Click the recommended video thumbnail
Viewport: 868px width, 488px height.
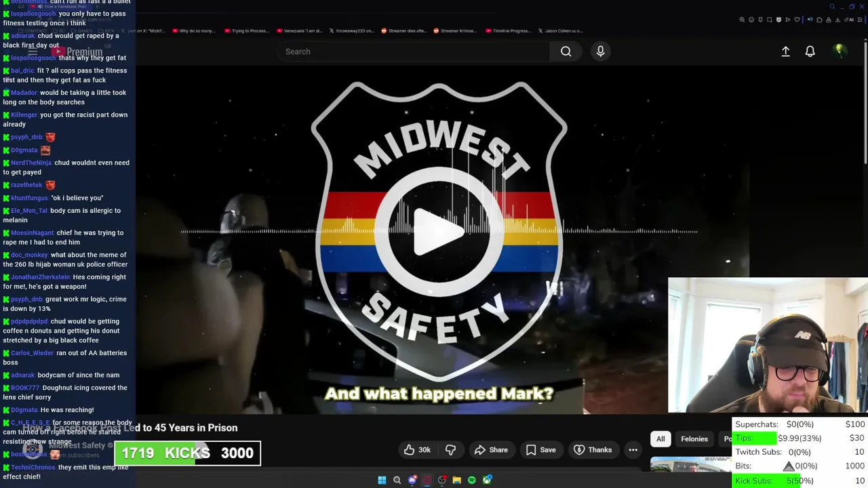[x=690, y=464]
